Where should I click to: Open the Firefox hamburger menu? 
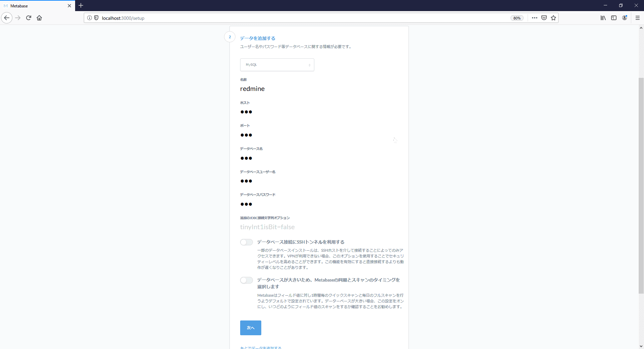pyautogui.click(x=638, y=18)
